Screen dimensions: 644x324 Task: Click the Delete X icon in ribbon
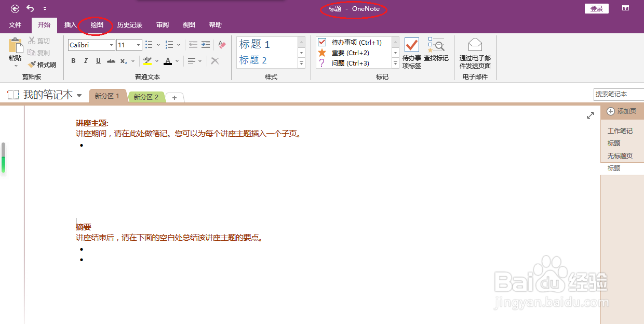point(215,61)
